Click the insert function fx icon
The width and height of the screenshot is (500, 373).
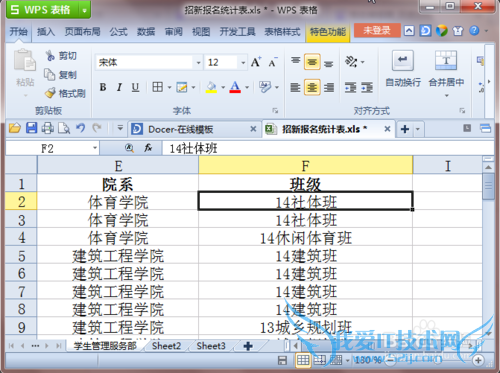click(148, 148)
